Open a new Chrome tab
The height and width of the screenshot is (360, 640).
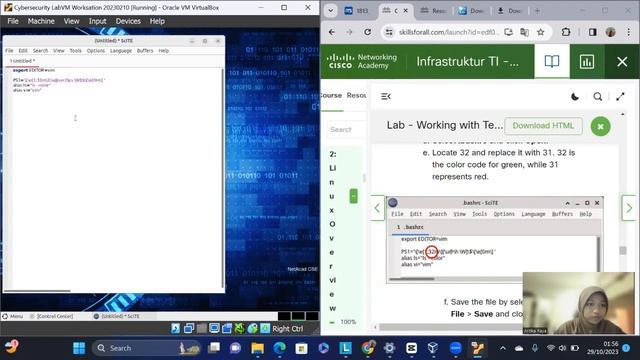pyautogui.click(x=537, y=11)
